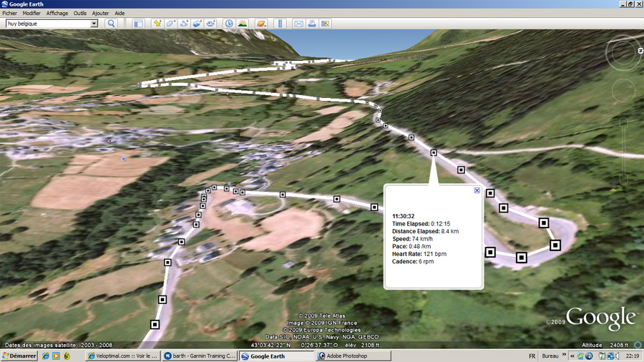The image size is (644, 362).
Task: Click the Démarrer start button
Action: pyautogui.click(x=19, y=356)
